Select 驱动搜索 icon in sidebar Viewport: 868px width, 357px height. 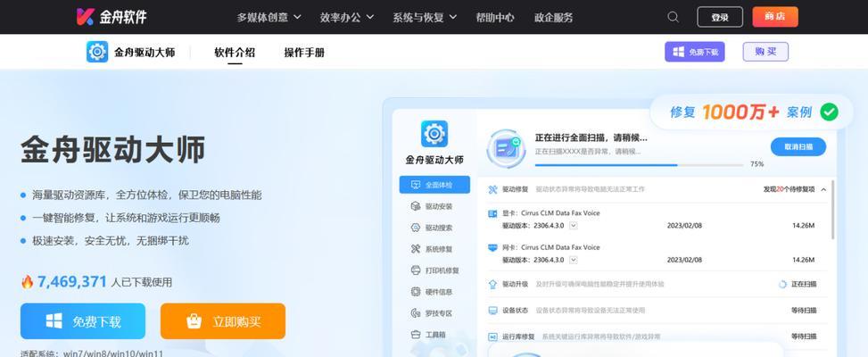click(416, 228)
